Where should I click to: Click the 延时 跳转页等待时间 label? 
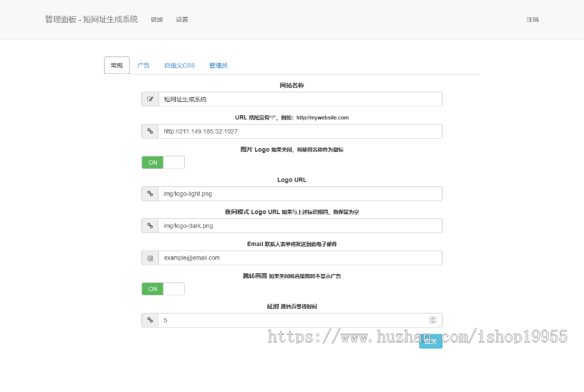coord(292,306)
